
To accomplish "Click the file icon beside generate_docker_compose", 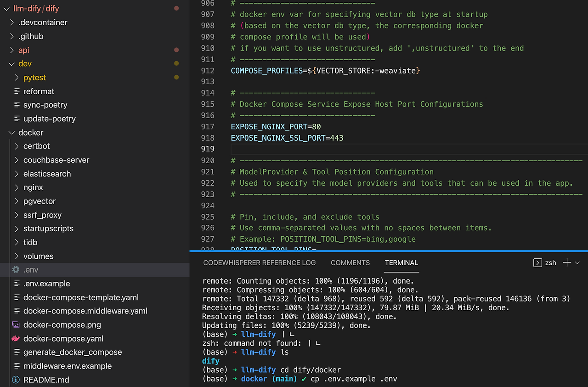I will point(17,353).
